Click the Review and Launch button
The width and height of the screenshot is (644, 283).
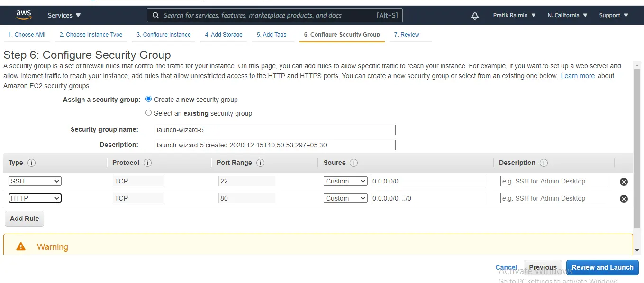tap(602, 267)
